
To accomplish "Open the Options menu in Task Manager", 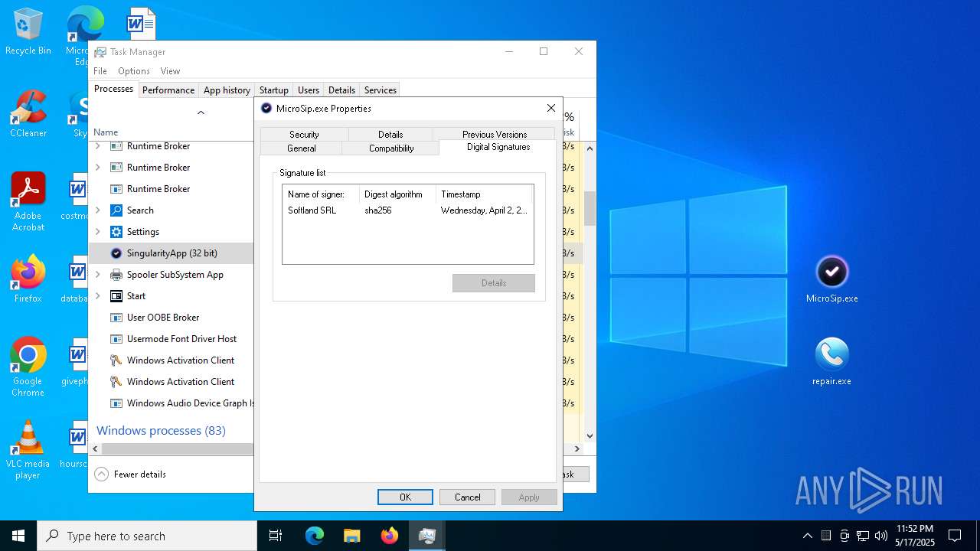I will [x=134, y=71].
